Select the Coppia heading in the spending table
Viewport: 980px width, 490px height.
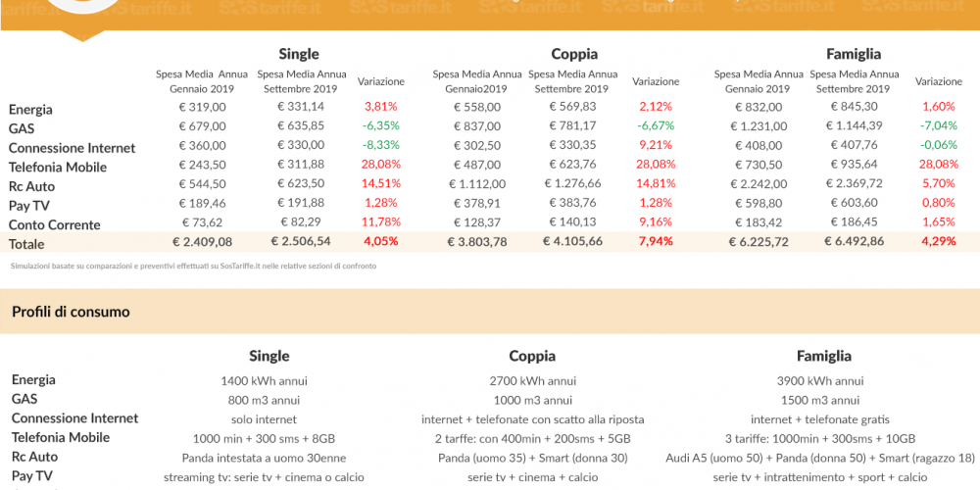click(573, 54)
